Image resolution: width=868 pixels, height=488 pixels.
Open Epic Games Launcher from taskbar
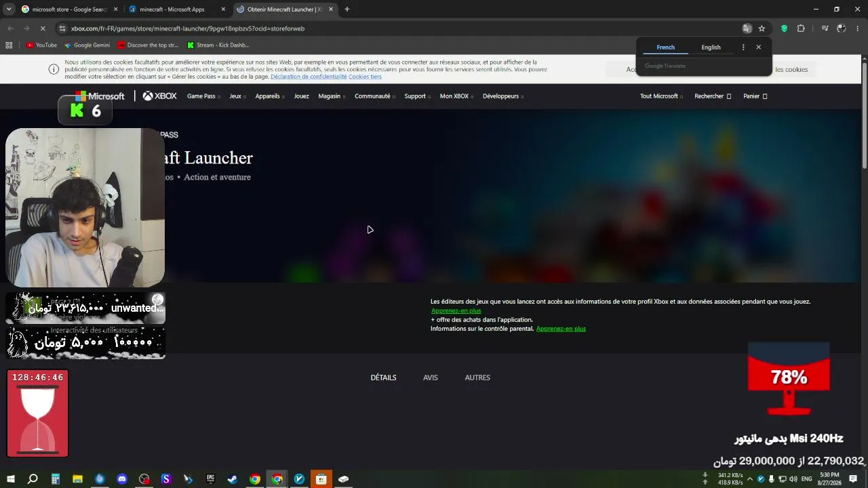(x=210, y=479)
